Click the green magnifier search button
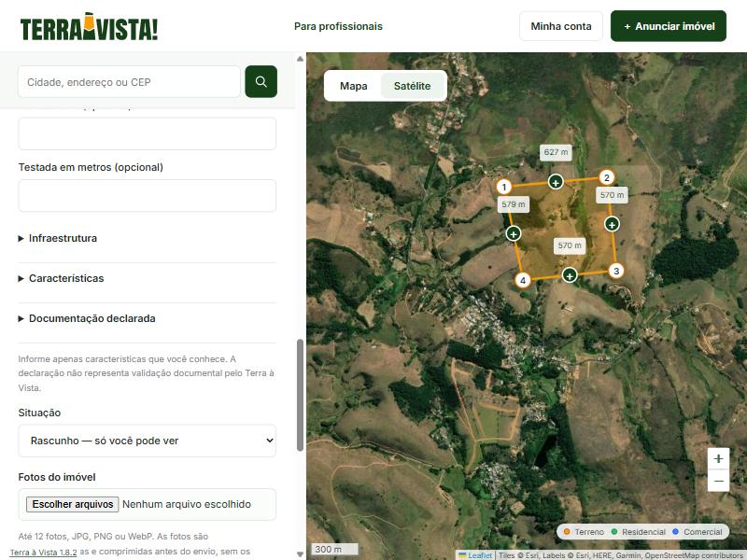Viewport: 747px width, 560px height. 261,81
